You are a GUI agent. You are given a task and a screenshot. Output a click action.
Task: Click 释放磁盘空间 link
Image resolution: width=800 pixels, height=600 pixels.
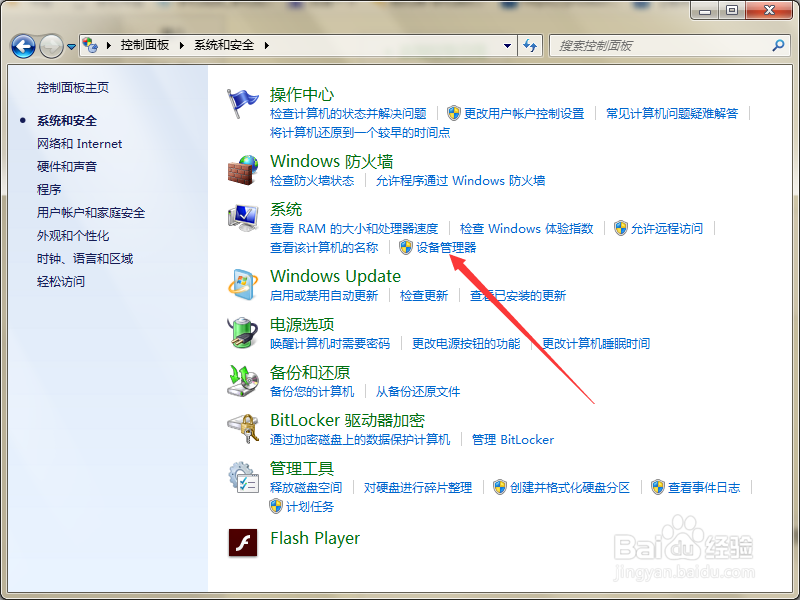click(x=306, y=487)
